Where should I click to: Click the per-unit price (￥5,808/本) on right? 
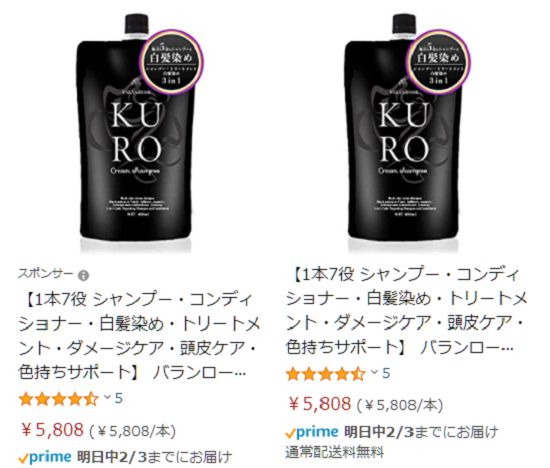click(x=401, y=406)
